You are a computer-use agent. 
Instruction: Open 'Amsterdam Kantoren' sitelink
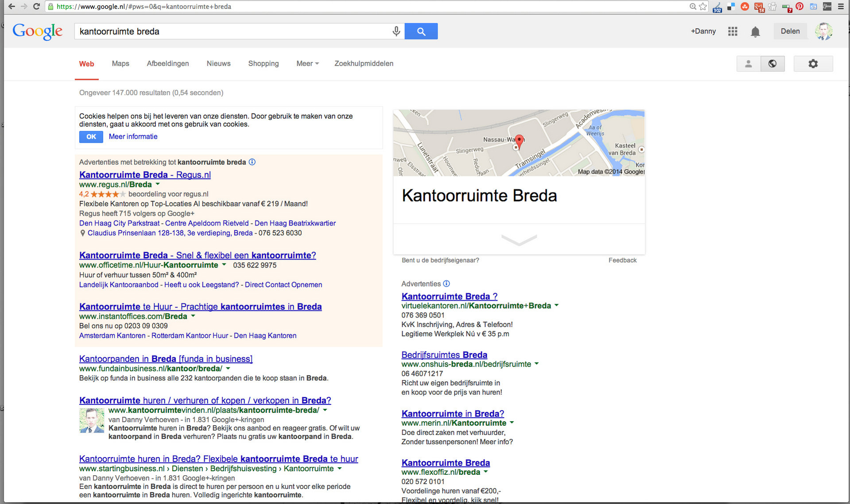[112, 336]
